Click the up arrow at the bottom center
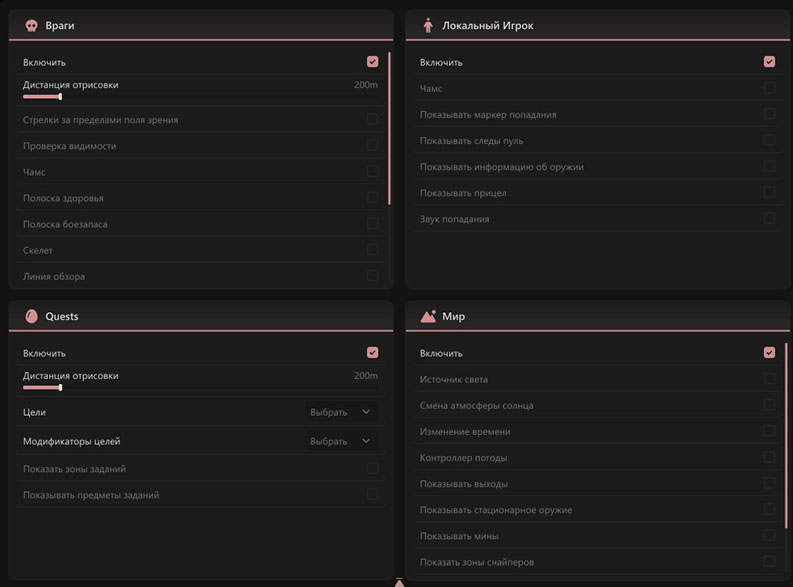This screenshot has width=793, height=587. pos(399,582)
